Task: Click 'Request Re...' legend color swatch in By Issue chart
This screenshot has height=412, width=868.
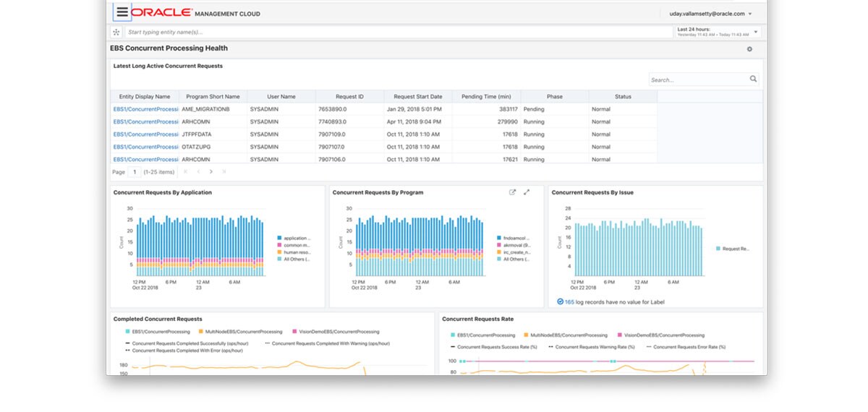Action: (x=718, y=248)
